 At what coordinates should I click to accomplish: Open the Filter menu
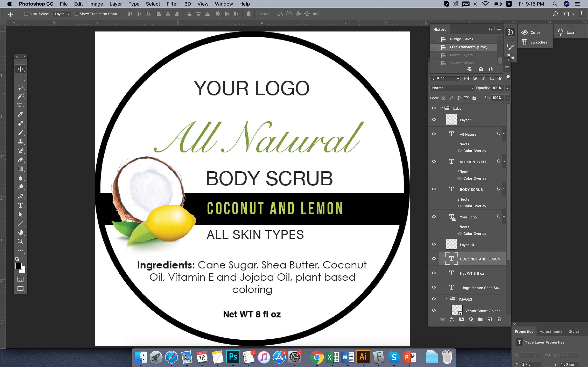[x=172, y=4]
